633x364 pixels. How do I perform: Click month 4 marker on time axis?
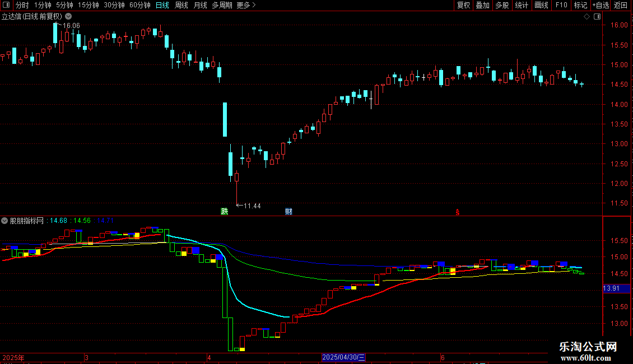tap(209, 357)
